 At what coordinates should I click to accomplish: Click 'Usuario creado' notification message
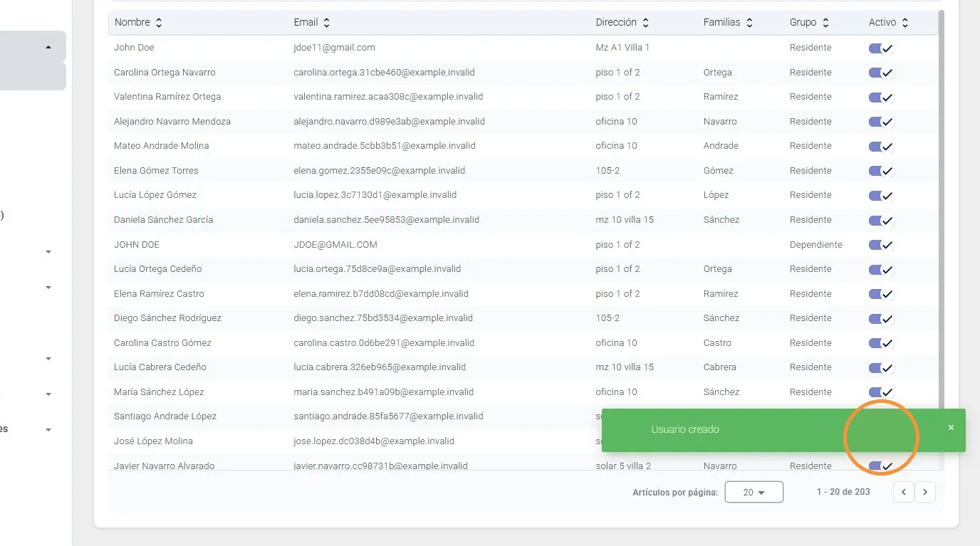tap(685, 429)
